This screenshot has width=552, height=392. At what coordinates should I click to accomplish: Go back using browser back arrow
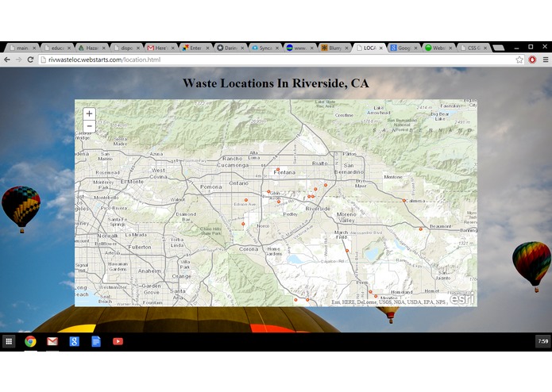click(7, 60)
